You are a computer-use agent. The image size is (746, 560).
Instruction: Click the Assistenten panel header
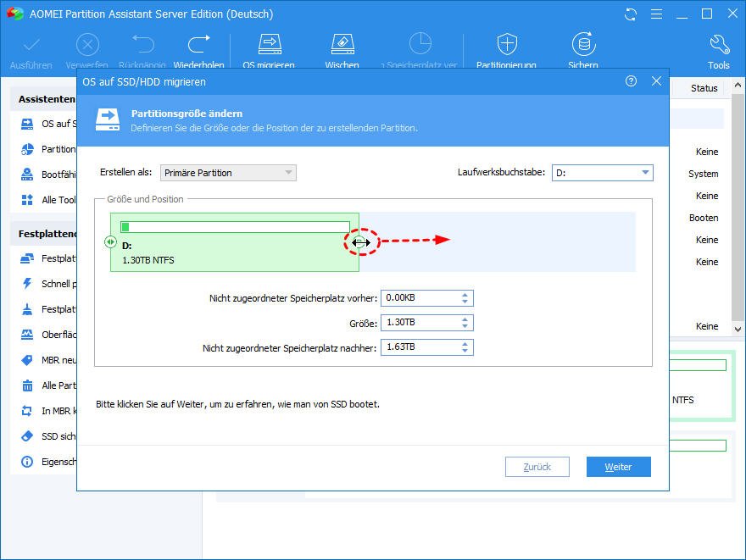coord(47,99)
